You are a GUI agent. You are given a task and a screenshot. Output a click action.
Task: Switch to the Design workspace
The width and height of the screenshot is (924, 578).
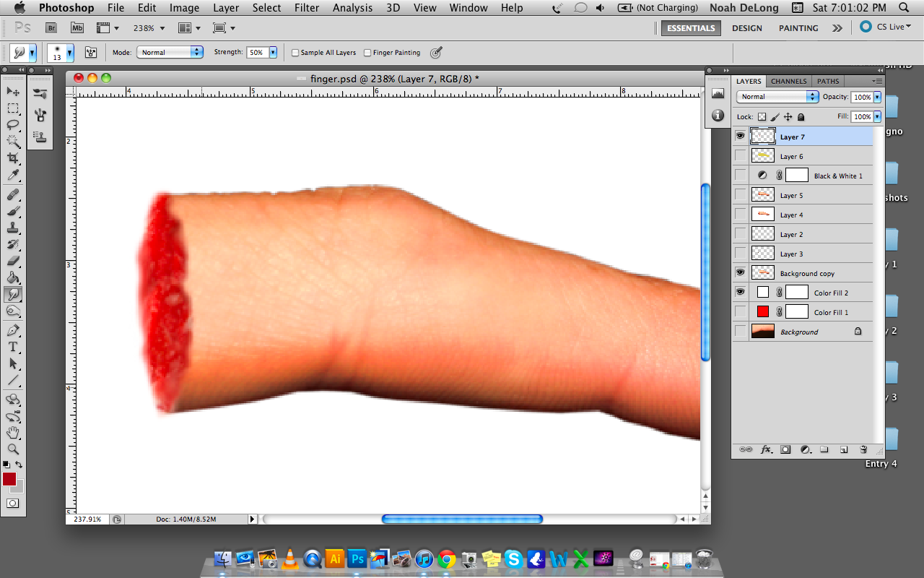[746, 28]
